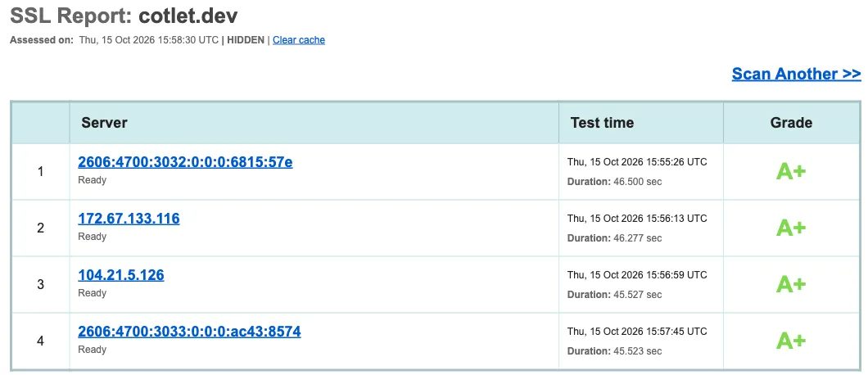Click Ready status under 104.21.5.126
Viewport: 868px width, 375px height.
(x=92, y=293)
